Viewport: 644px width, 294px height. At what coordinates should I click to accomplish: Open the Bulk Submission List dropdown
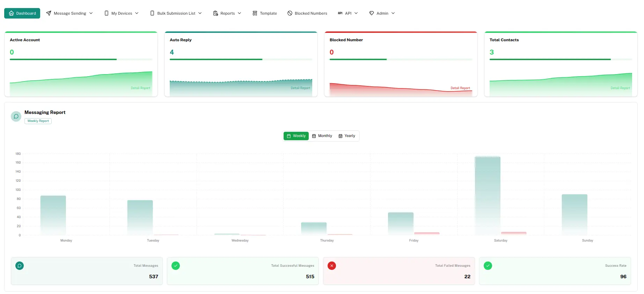[176, 13]
